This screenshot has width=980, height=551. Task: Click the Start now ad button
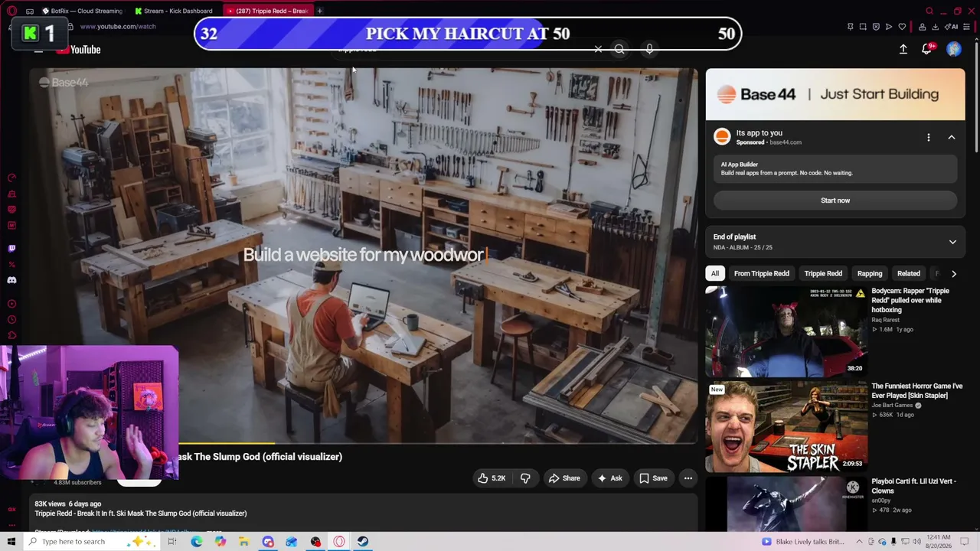835,201
